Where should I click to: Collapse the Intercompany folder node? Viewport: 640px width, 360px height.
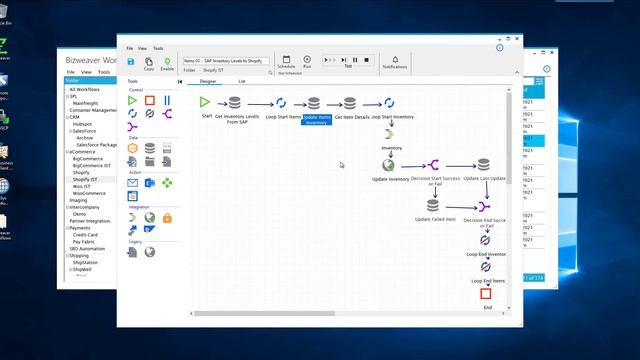(x=68, y=207)
